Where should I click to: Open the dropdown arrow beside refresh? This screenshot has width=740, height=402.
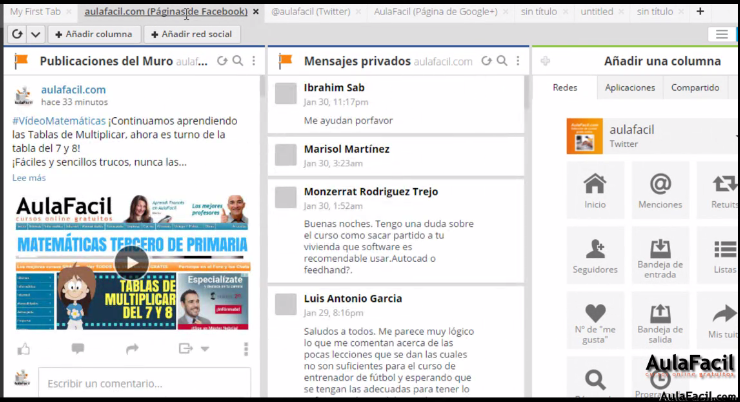click(36, 34)
